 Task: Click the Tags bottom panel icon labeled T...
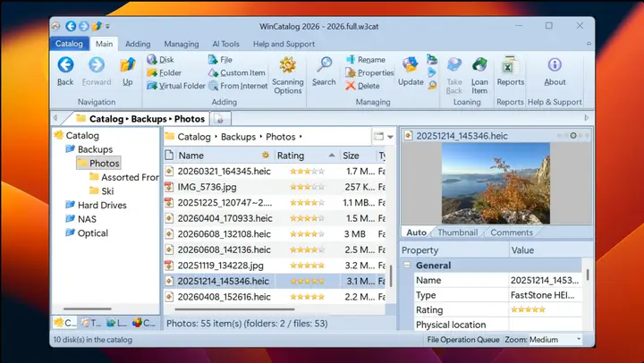(90, 323)
